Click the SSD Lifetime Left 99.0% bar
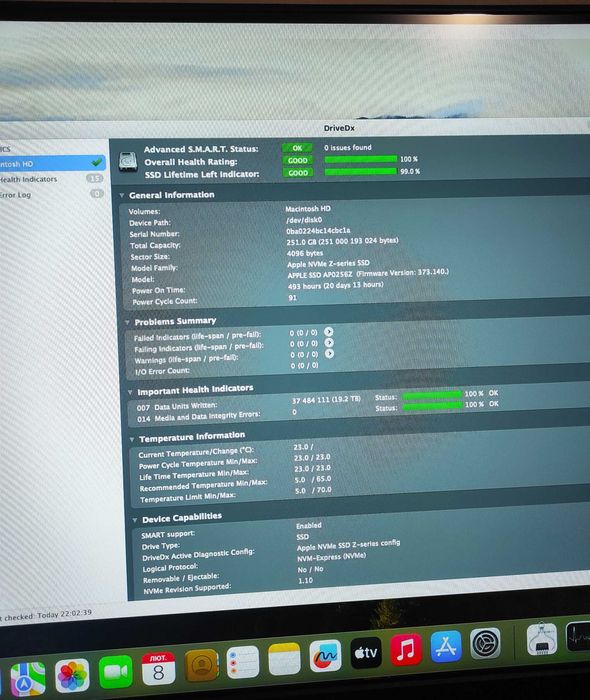 (361, 171)
